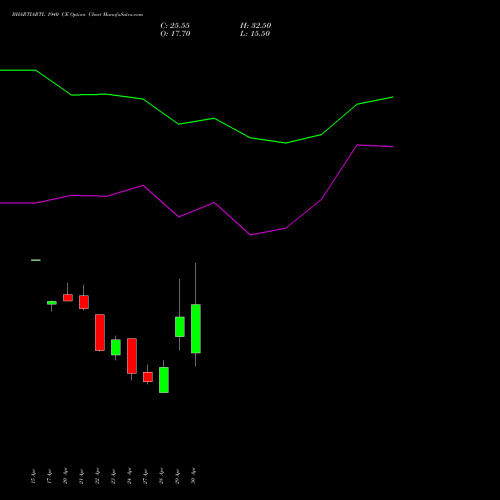Select the 23 Apr date label
This screenshot has height=500, width=500.
(113, 476)
